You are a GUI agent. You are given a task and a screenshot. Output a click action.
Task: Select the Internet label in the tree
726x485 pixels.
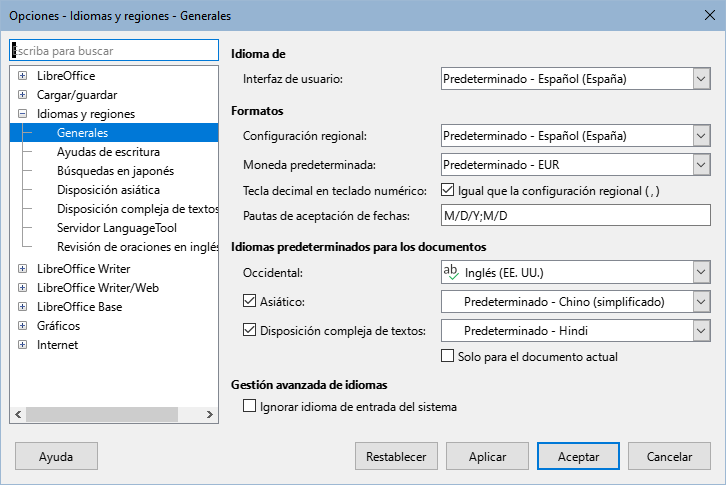(x=57, y=344)
